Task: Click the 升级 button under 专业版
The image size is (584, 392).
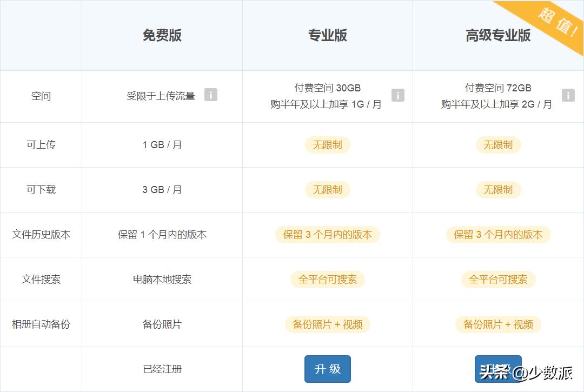Action: (328, 369)
